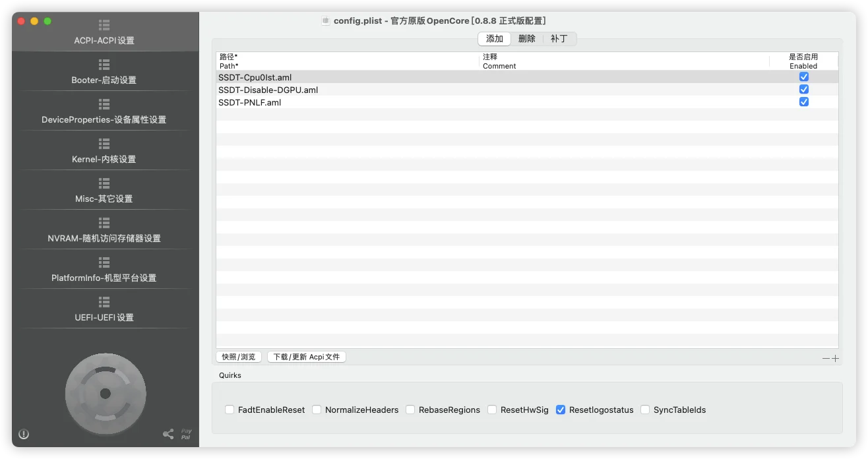Enable the FadtEnableReset quirk
This screenshot has height=459, width=868.
click(230, 410)
